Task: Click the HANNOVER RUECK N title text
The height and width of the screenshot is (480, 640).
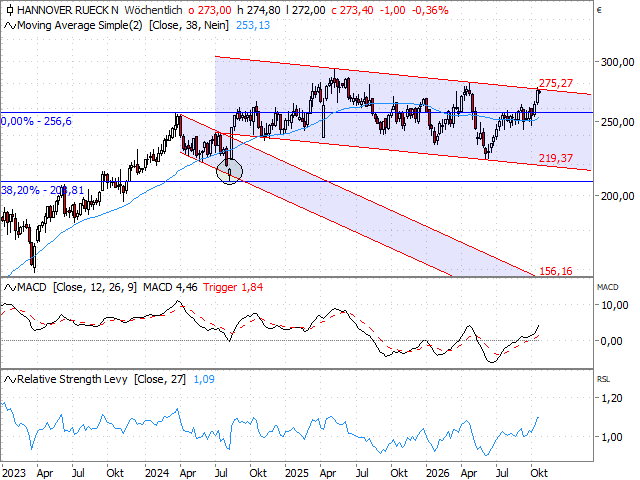Action: 68,10
